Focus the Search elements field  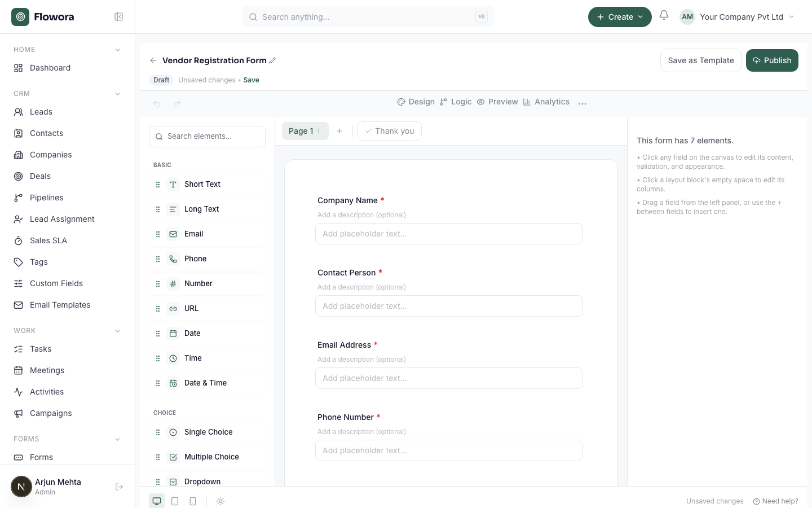207,137
